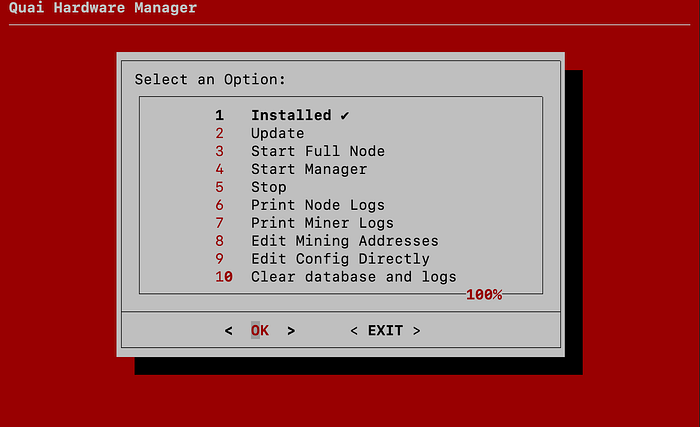The image size is (700, 427).
Task: Select the Installed ✓ menu option
Action: 282,115
